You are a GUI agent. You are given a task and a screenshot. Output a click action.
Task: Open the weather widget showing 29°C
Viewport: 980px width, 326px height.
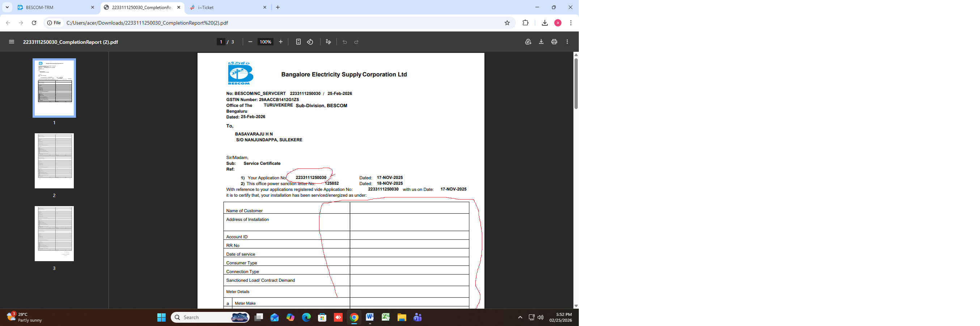24,317
